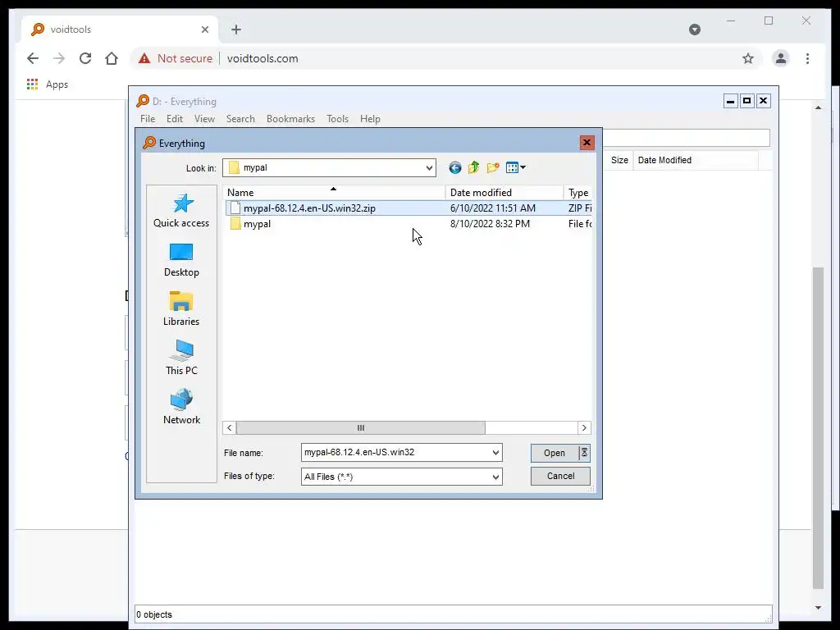
Task: Open the Chrome profile icon
Action: tap(781, 58)
